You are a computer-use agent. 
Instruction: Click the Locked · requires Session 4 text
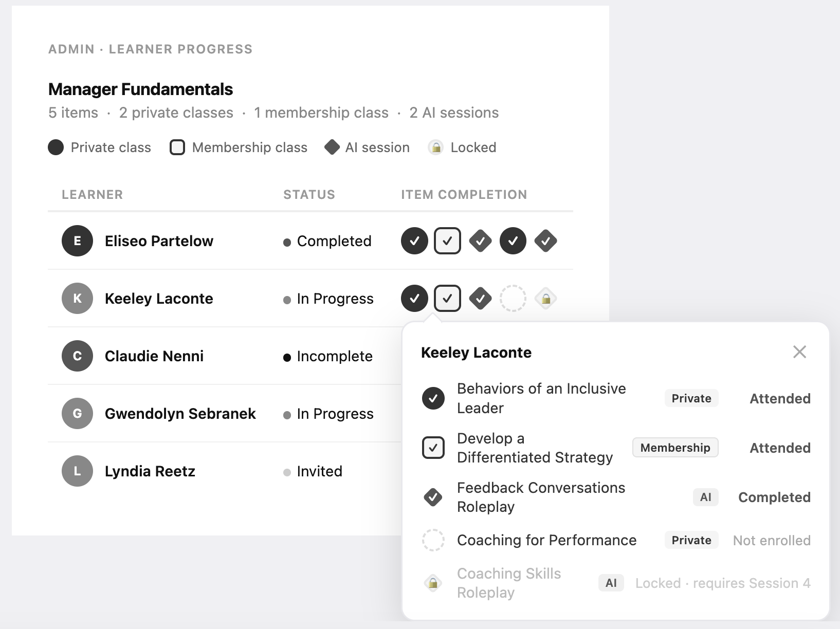(x=723, y=583)
